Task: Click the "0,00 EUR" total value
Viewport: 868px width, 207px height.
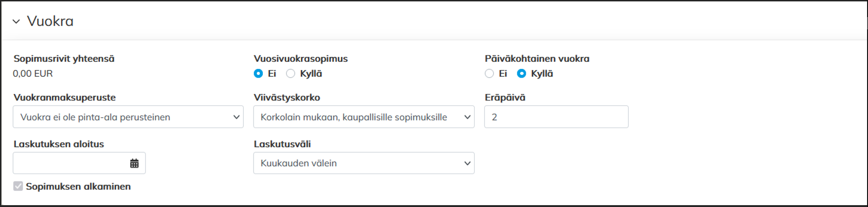Action: [33, 73]
